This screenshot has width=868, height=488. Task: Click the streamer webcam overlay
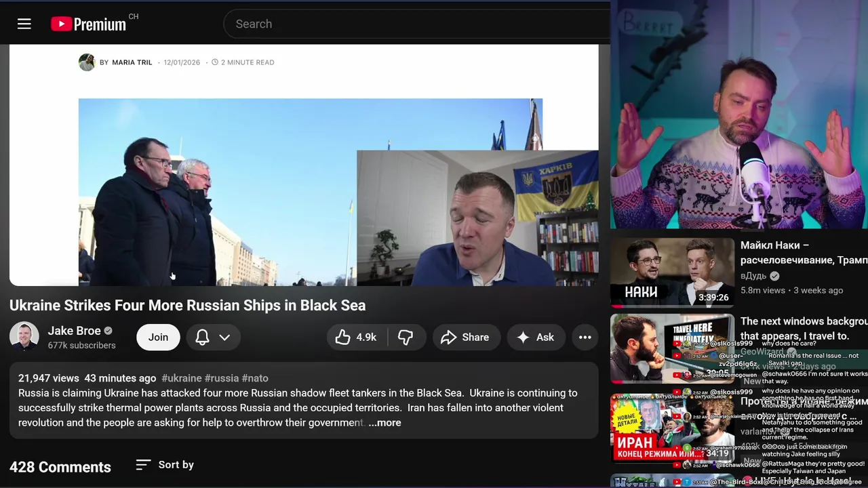point(739,115)
